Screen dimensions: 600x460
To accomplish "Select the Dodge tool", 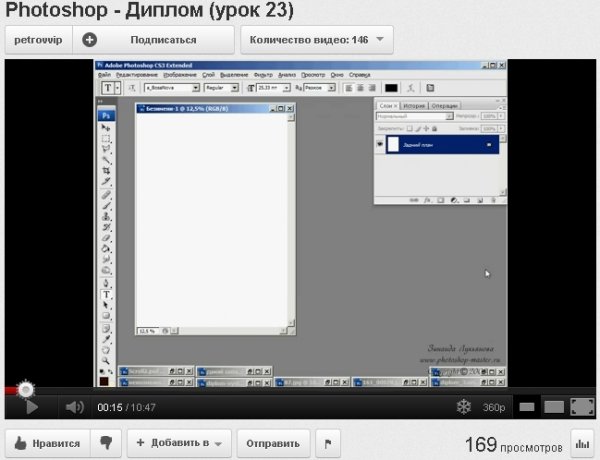I will pyautogui.click(x=106, y=270).
